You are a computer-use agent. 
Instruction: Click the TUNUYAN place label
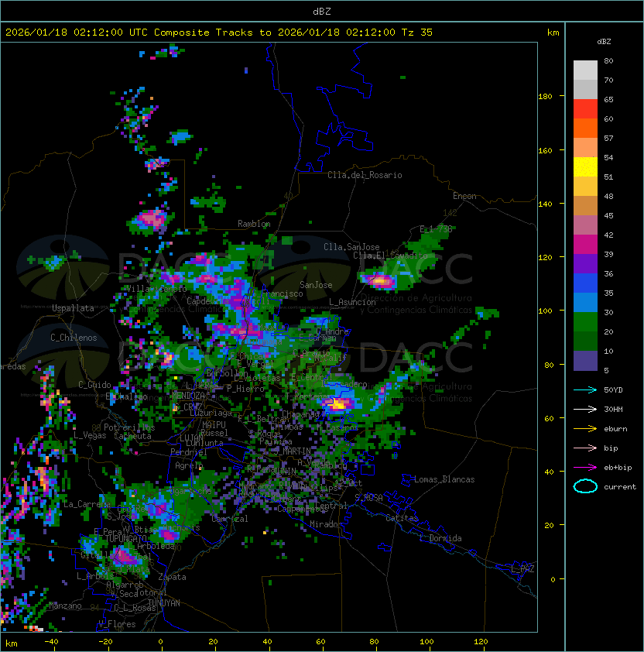(x=164, y=603)
